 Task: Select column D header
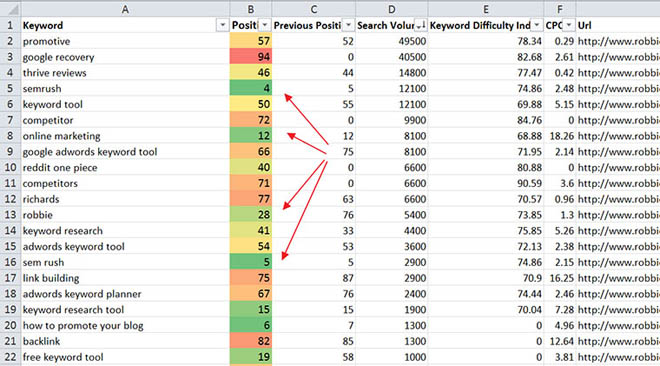click(x=391, y=9)
